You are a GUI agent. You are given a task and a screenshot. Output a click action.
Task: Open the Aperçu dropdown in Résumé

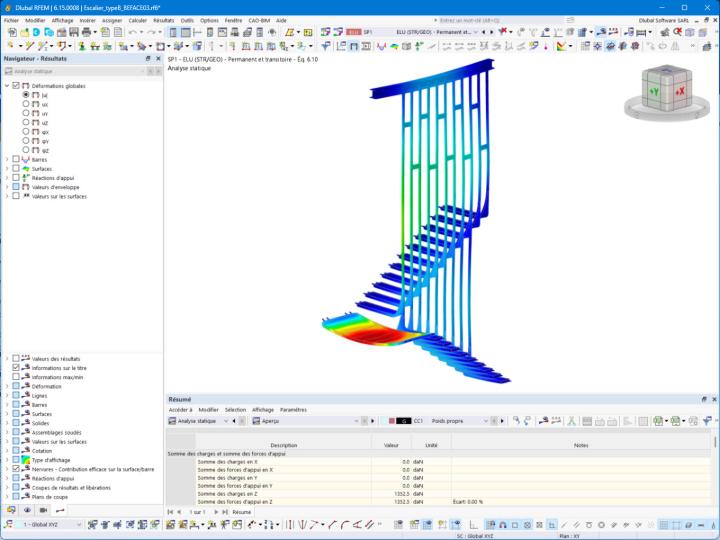click(x=356, y=421)
